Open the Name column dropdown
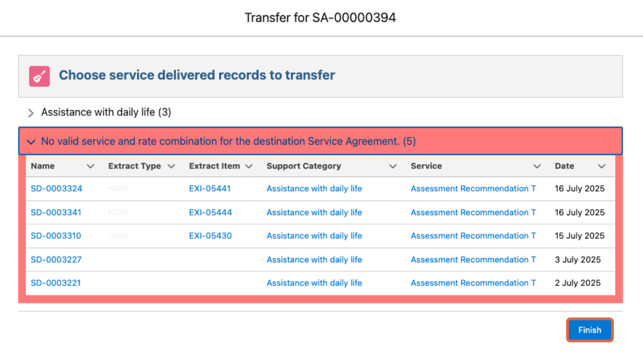This screenshot has height=364, width=643. [x=90, y=166]
